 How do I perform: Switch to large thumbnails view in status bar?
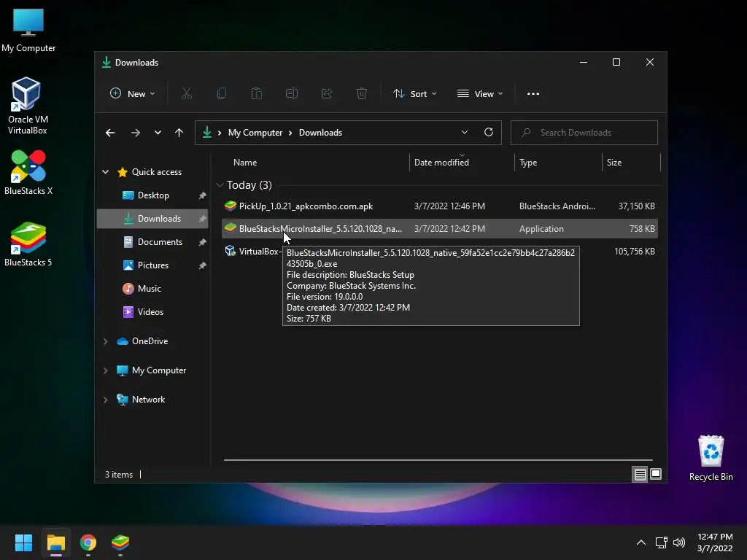[656, 474]
